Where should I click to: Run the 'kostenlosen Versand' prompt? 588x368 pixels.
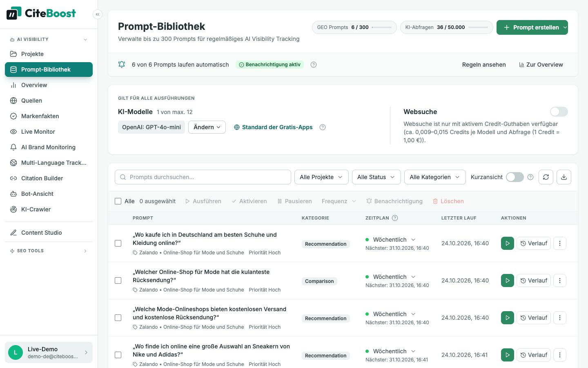pos(508,318)
